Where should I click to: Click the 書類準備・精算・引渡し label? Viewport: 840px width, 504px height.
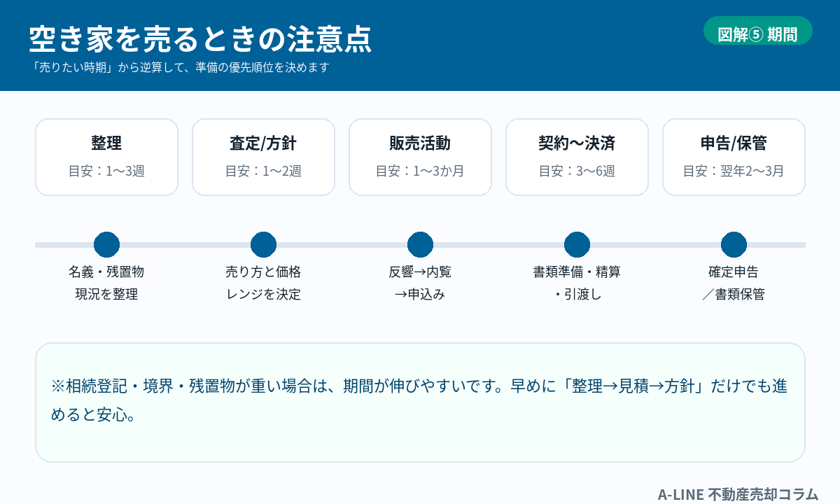577,283
